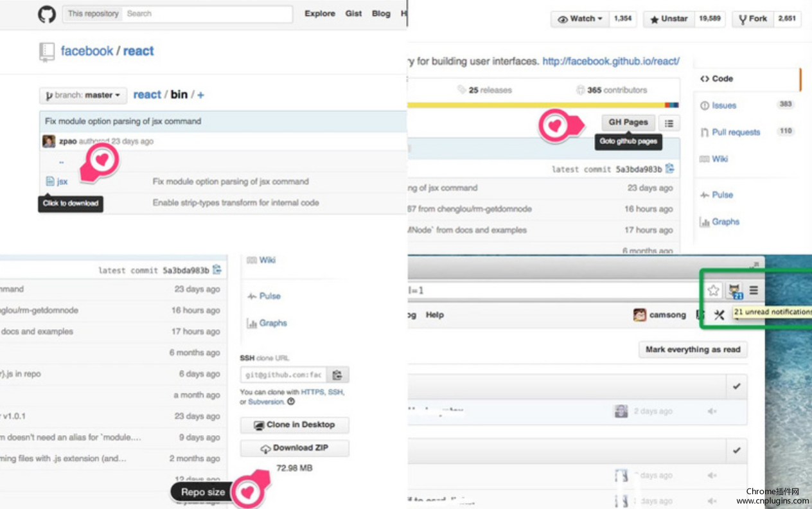Image resolution: width=812 pixels, height=509 pixels.
Task: Click the Clone in Desktop button
Action: (295, 425)
